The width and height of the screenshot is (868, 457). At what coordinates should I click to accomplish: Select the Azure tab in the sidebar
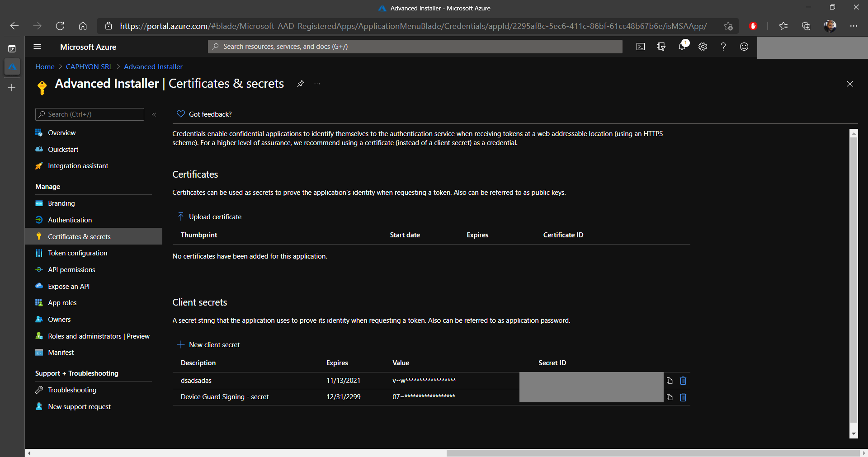pos(12,67)
